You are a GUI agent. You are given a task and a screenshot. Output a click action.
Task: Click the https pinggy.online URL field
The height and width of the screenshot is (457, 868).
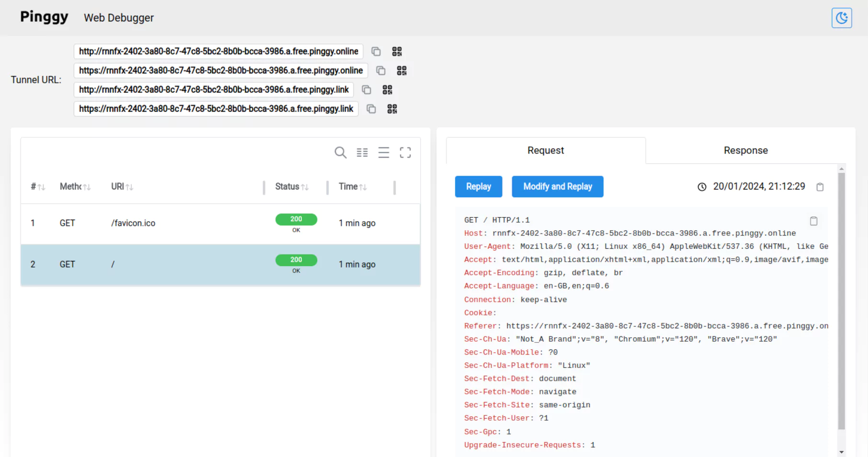tap(221, 70)
